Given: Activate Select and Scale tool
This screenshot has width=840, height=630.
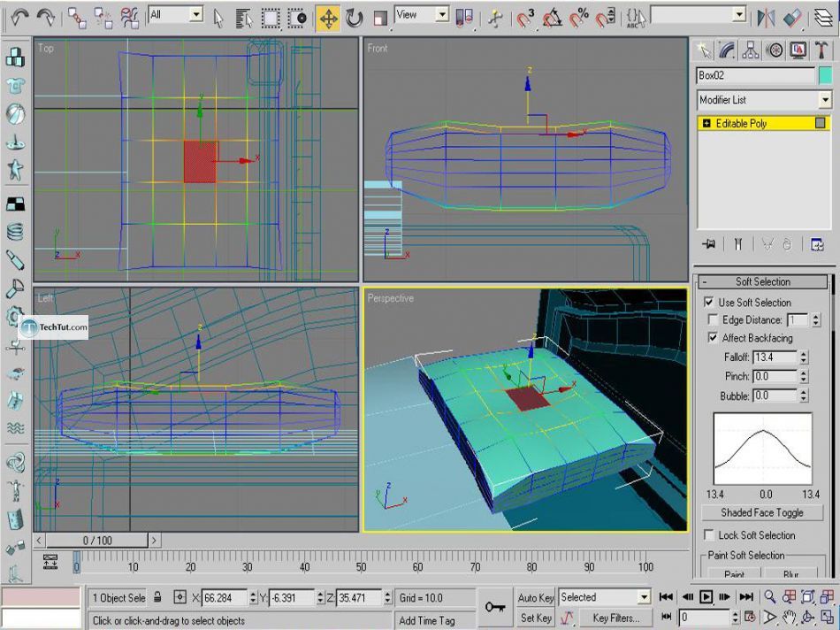Looking at the screenshot, I should click(380, 19).
